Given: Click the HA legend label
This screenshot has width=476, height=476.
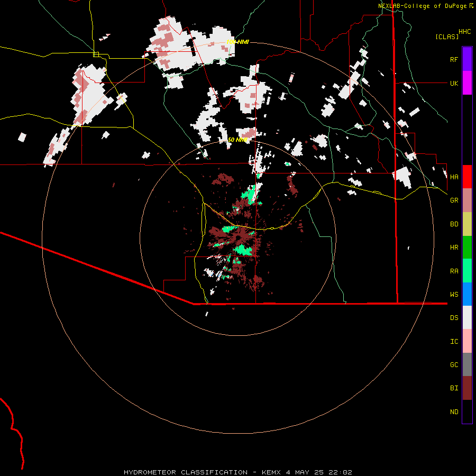Looking at the screenshot, I should 454,177.
